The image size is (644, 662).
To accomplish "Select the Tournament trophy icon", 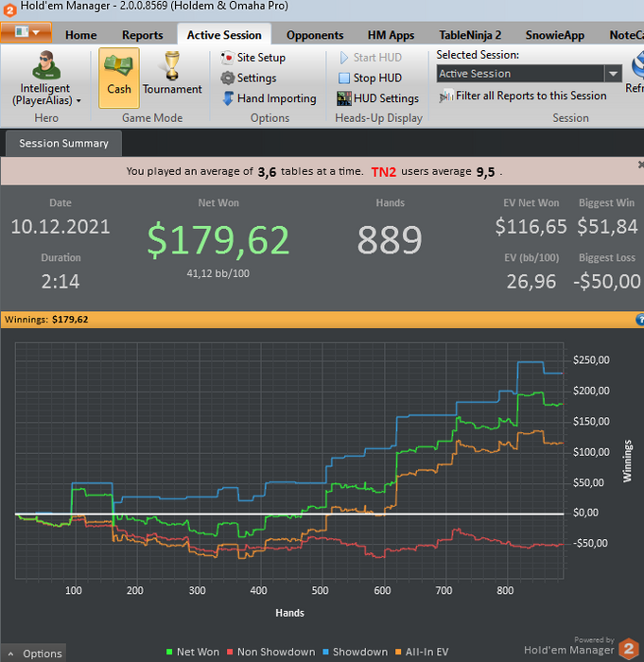I will 172,65.
